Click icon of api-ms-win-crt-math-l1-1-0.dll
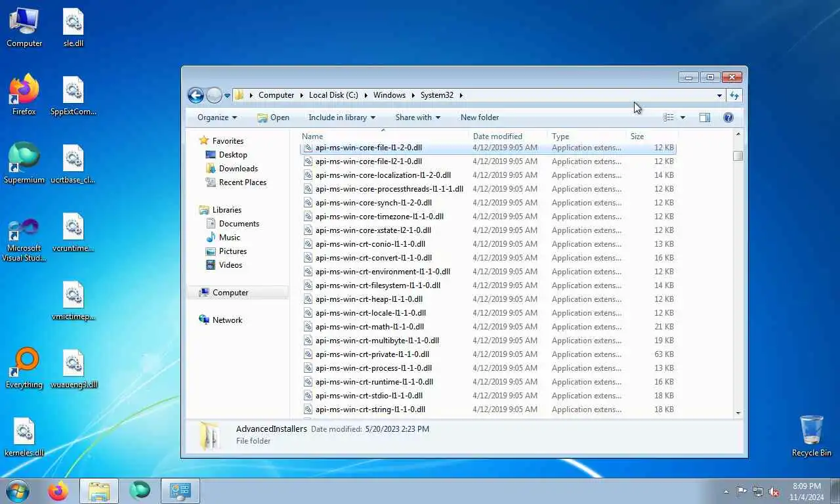Viewport: 840px width, 504px height. tap(308, 327)
